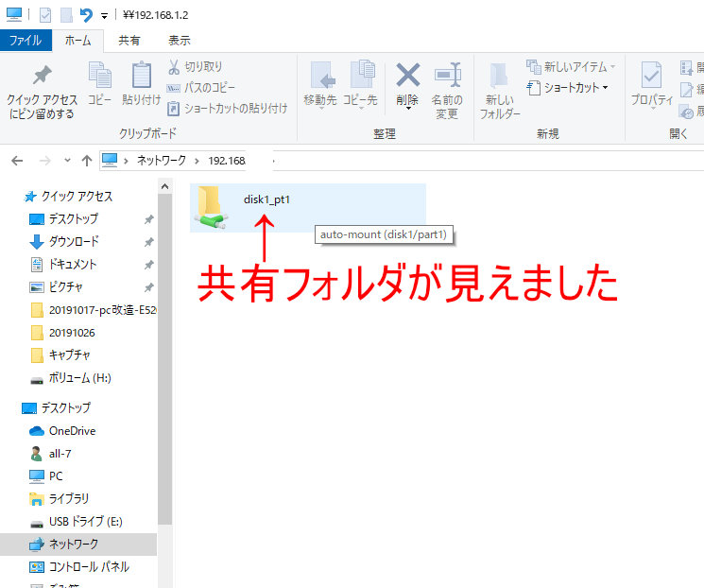Screen dimensions: 704x588
Task: Switch to the 共有 ribbon tab
Action: click(x=129, y=41)
